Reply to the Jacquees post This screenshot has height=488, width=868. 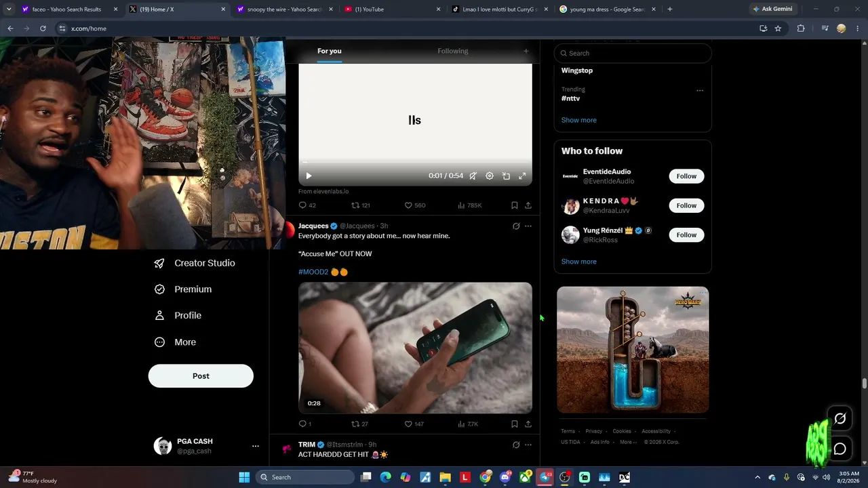pos(305,424)
